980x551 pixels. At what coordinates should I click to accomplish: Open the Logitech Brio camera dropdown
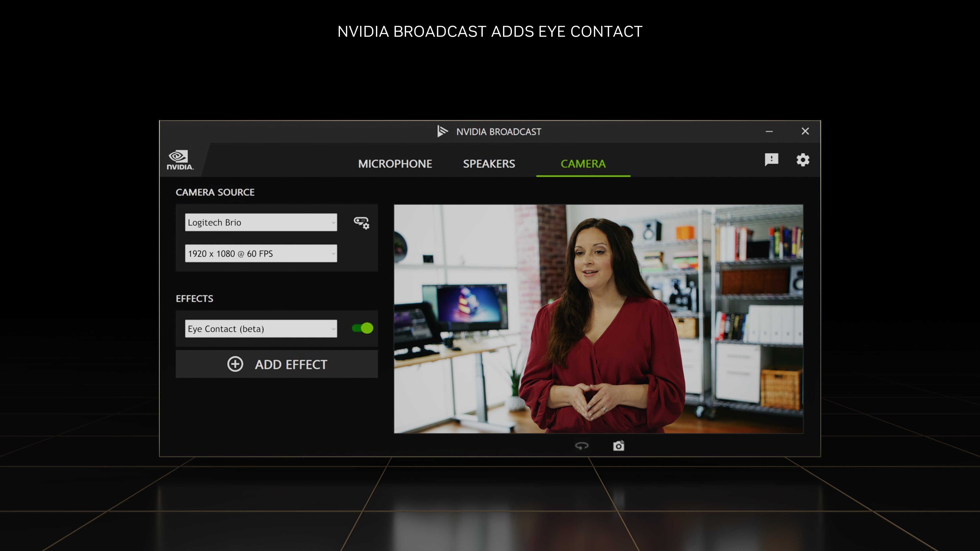(261, 222)
